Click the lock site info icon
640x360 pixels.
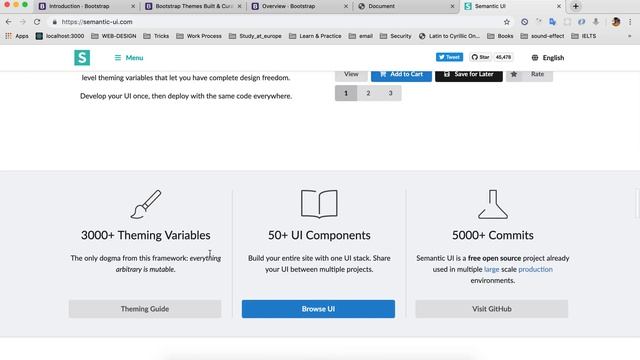[x=55, y=22]
